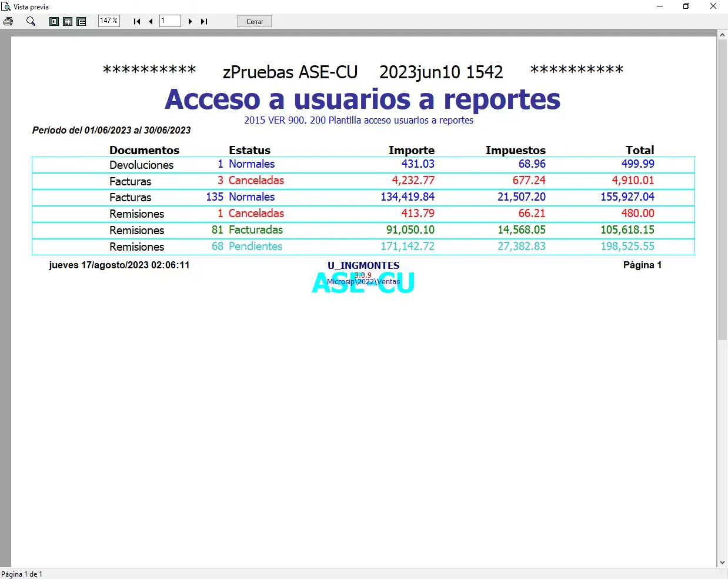Select the whole page view icon
Image resolution: width=728 pixels, height=579 pixels.
(54, 22)
